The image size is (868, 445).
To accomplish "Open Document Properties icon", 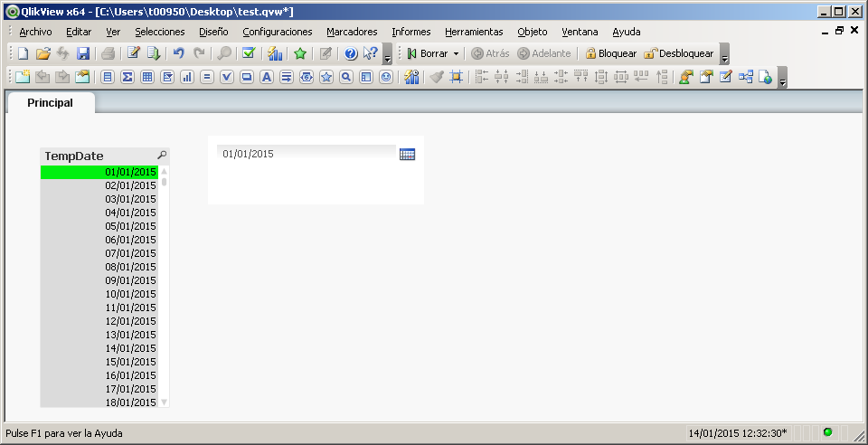I will point(706,77).
